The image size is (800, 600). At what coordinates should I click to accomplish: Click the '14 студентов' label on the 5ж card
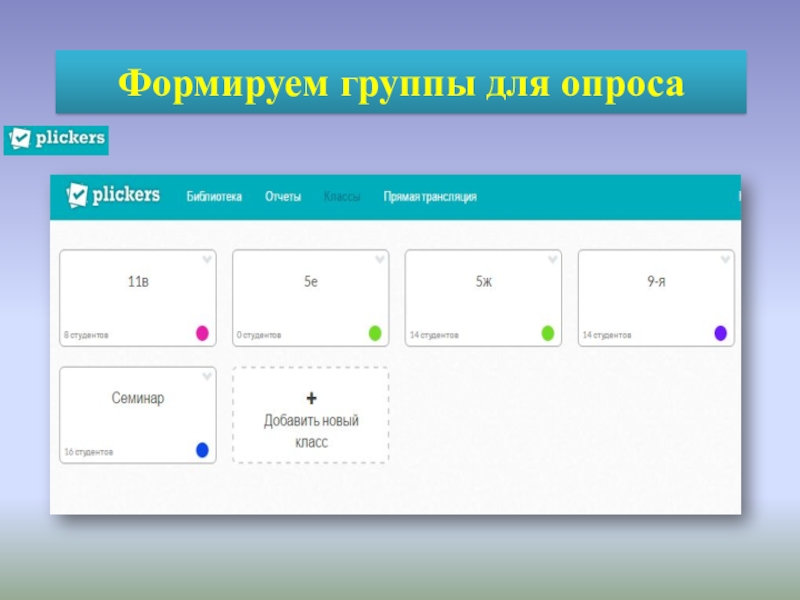click(x=434, y=335)
